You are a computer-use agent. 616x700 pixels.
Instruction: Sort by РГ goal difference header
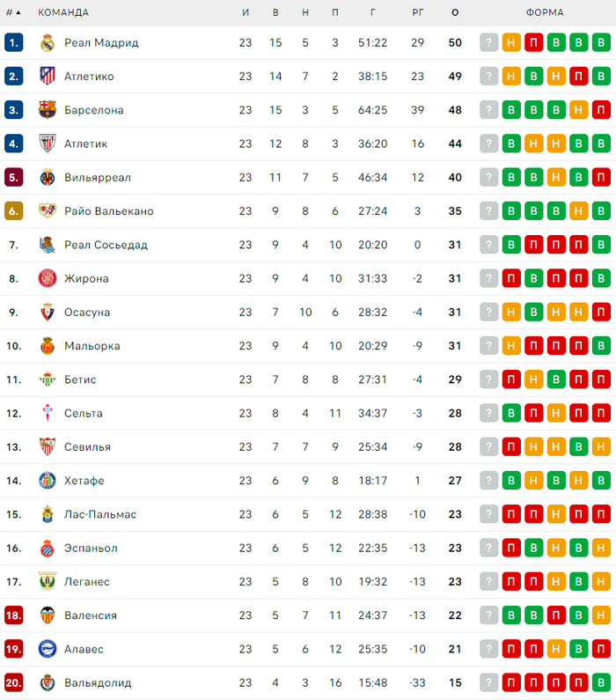(x=417, y=12)
